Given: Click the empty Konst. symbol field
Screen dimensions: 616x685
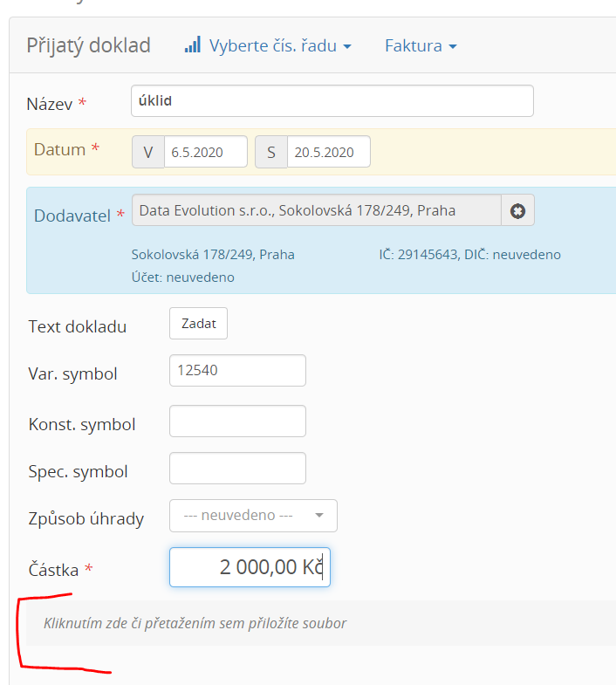Looking at the screenshot, I should pyautogui.click(x=237, y=421).
